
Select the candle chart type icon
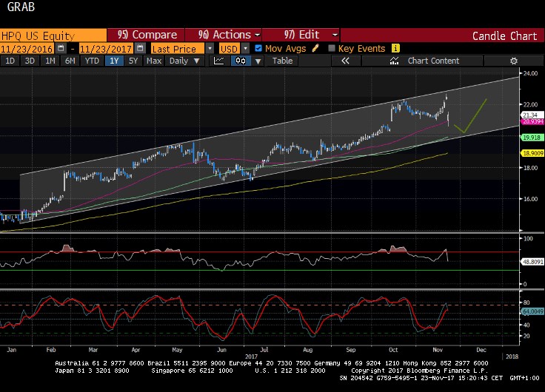(x=241, y=61)
